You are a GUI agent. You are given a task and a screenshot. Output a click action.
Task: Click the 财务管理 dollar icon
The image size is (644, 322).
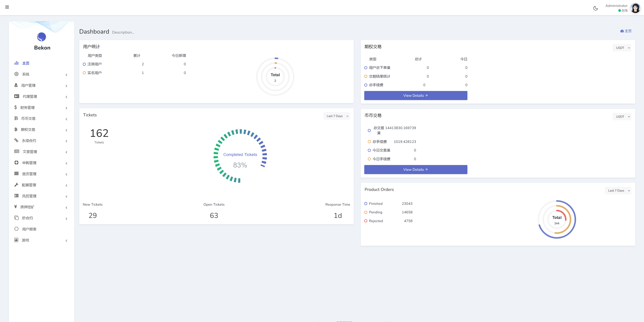(x=15, y=107)
